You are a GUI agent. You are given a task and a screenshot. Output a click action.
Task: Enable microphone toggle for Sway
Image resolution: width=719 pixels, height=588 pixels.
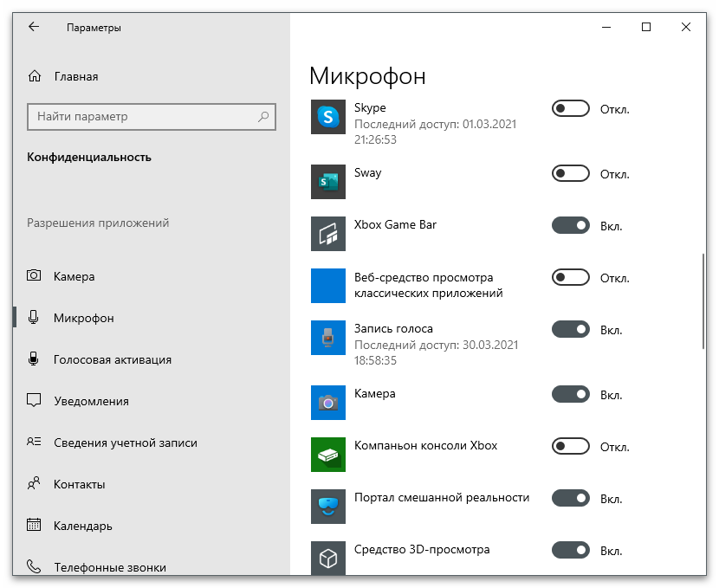coord(570,174)
